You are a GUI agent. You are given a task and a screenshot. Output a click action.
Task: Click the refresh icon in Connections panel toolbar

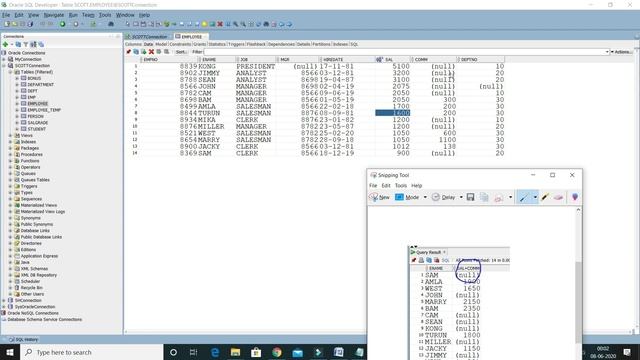click(18, 44)
